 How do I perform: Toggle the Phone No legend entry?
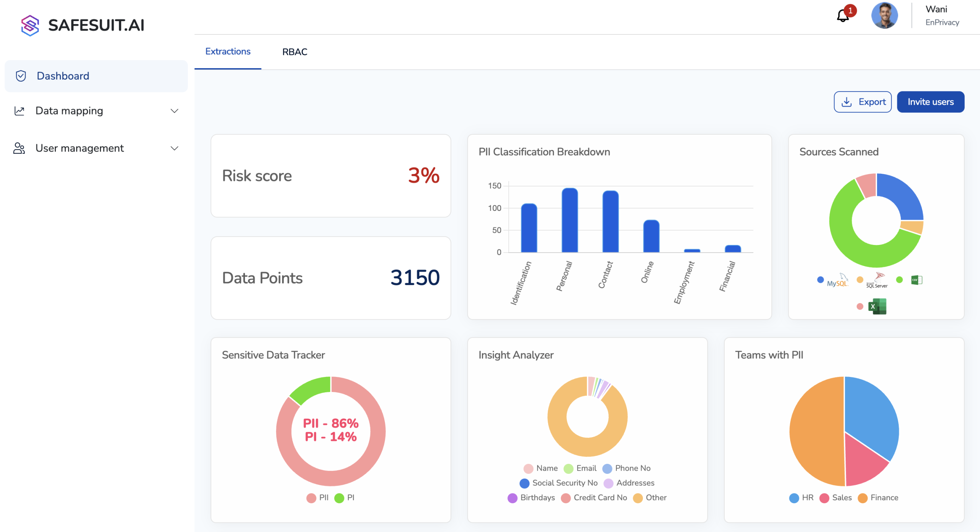[626, 468]
